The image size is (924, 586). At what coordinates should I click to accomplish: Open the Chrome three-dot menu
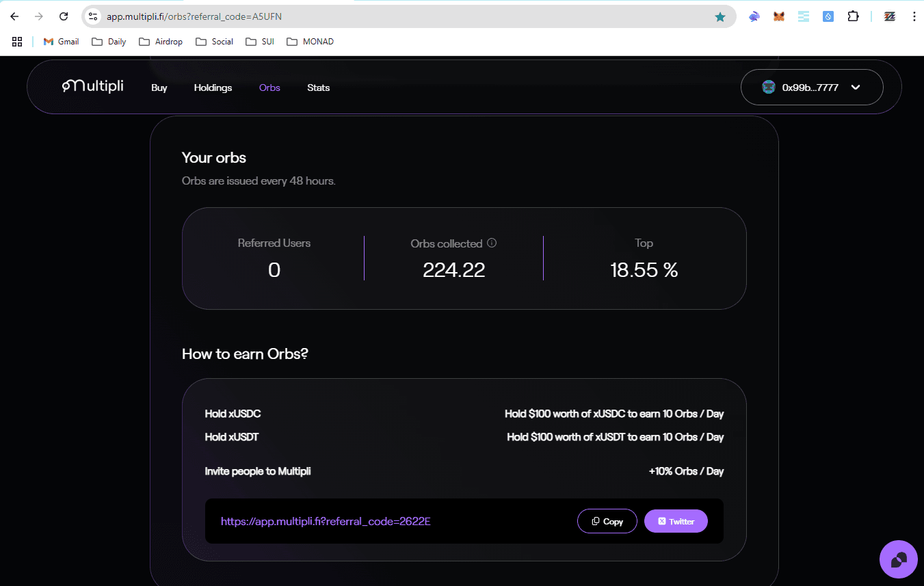click(x=914, y=16)
